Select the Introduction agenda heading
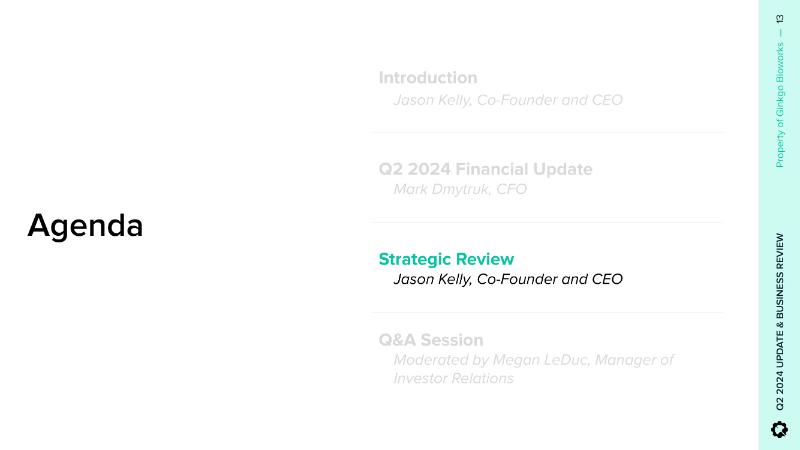 coord(428,78)
